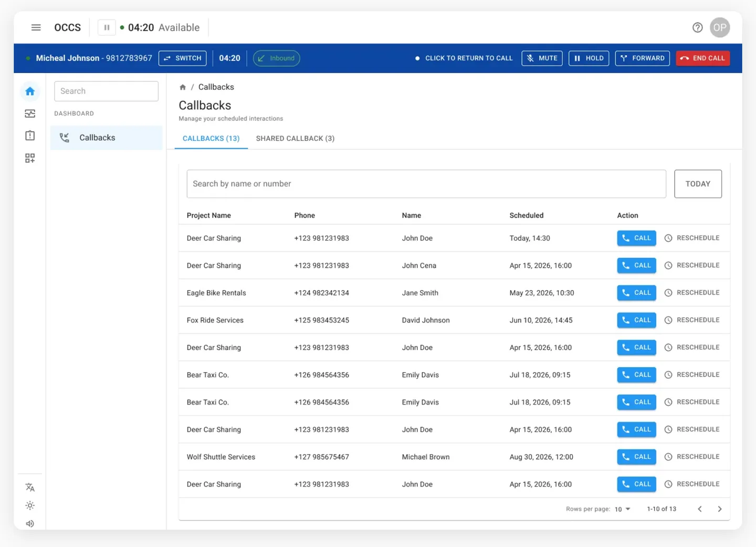
Task: Click the Callbacks breadcrumb text
Action: (216, 87)
